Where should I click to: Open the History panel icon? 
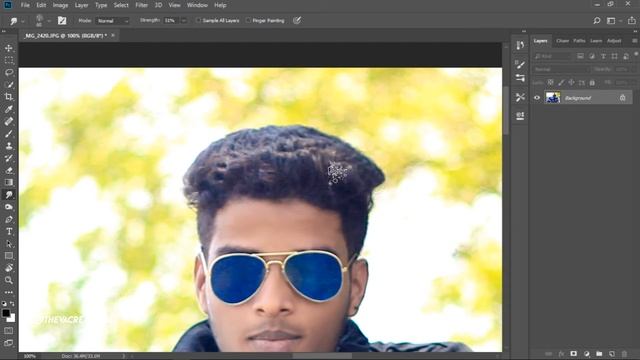point(520,45)
